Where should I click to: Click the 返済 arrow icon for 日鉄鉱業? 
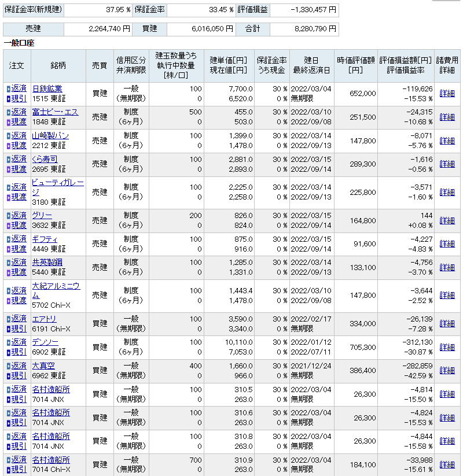coord(9,88)
